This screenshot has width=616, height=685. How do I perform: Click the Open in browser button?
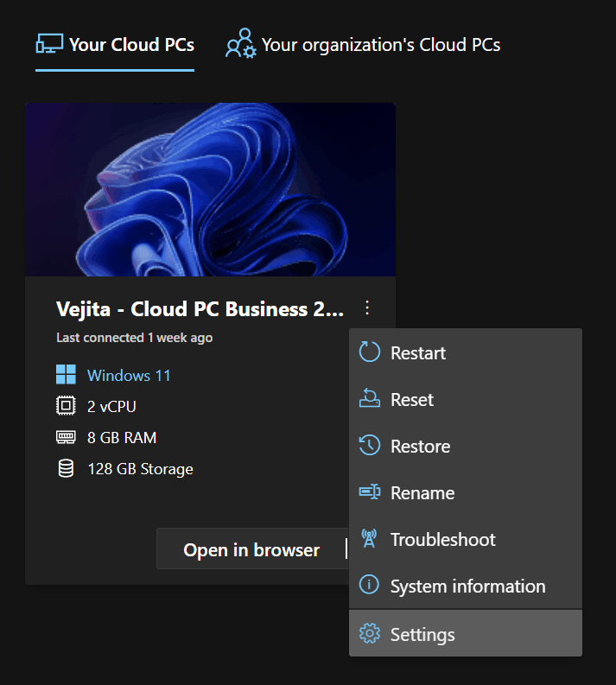pyautogui.click(x=251, y=549)
